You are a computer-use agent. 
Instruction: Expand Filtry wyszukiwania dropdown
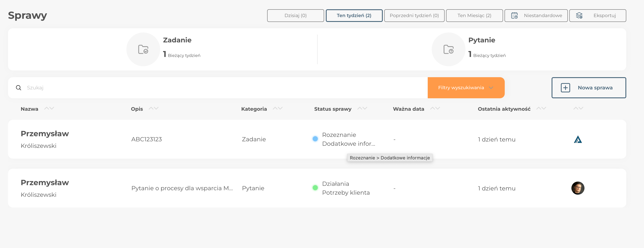[466, 88]
